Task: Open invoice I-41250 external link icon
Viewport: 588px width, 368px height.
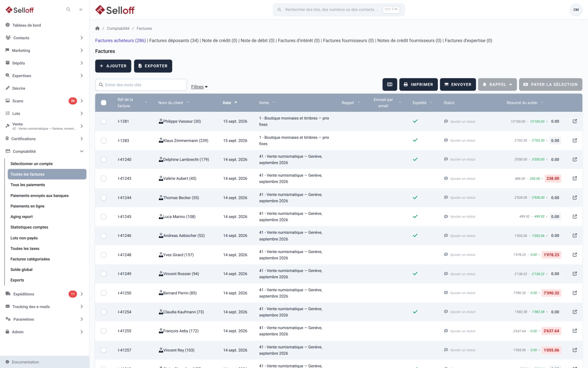Action: [575, 293]
